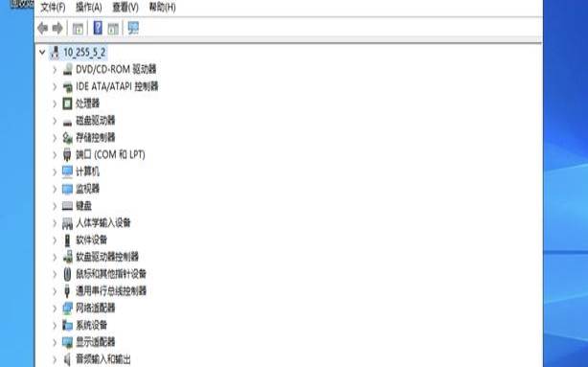Expand the 显示适配器 node
This screenshot has width=588, height=367.
55,342
